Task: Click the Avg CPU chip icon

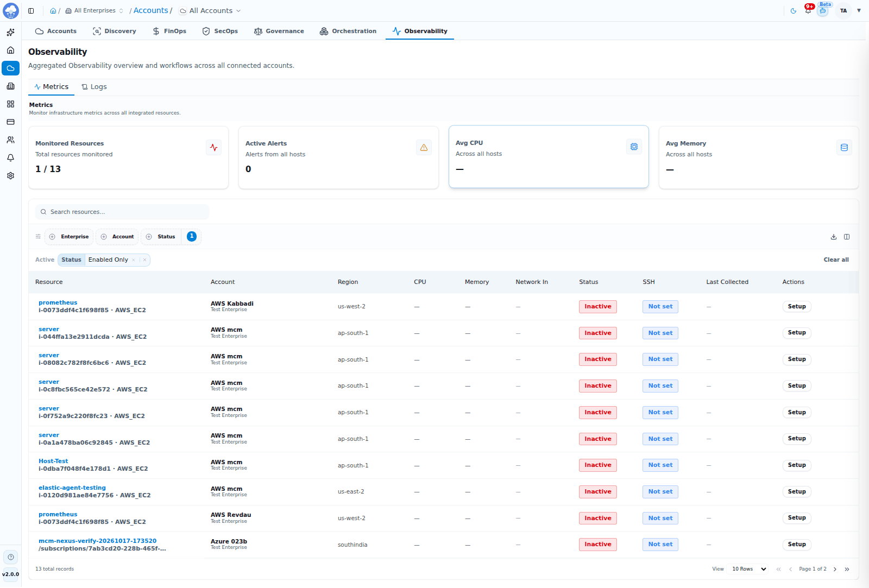Action: tap(634, 147)
